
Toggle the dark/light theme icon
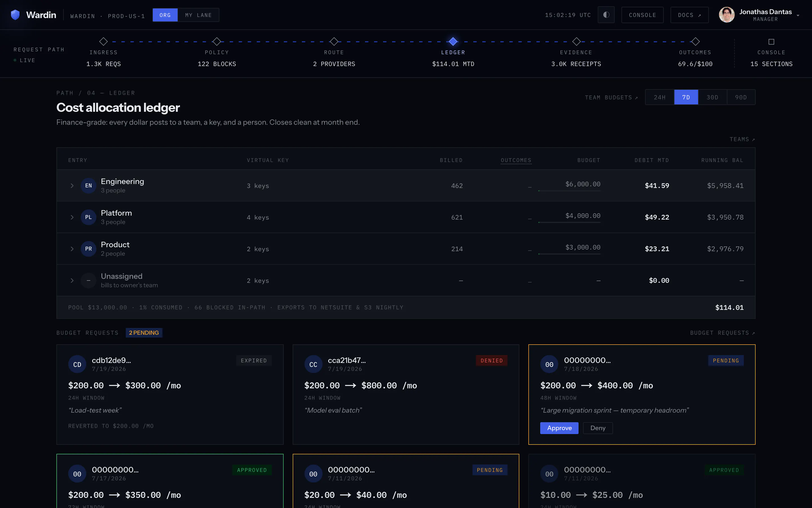point(606,15)
